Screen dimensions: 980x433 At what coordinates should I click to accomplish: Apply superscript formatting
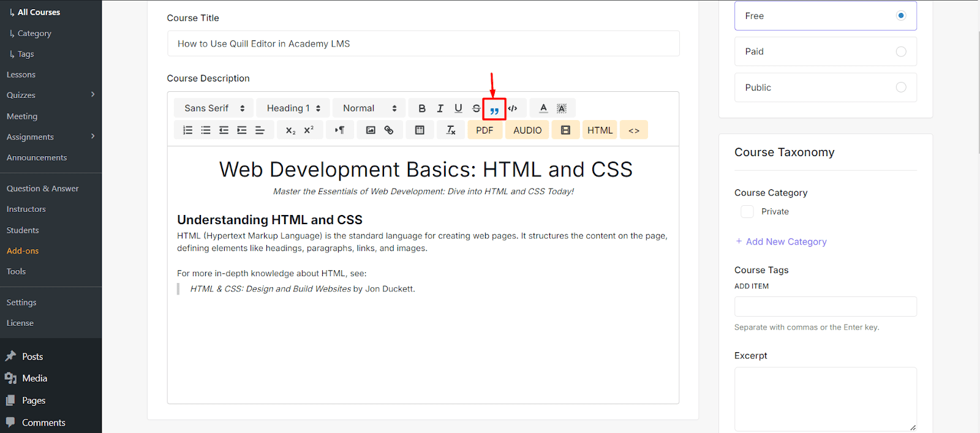tap(309, 130)
